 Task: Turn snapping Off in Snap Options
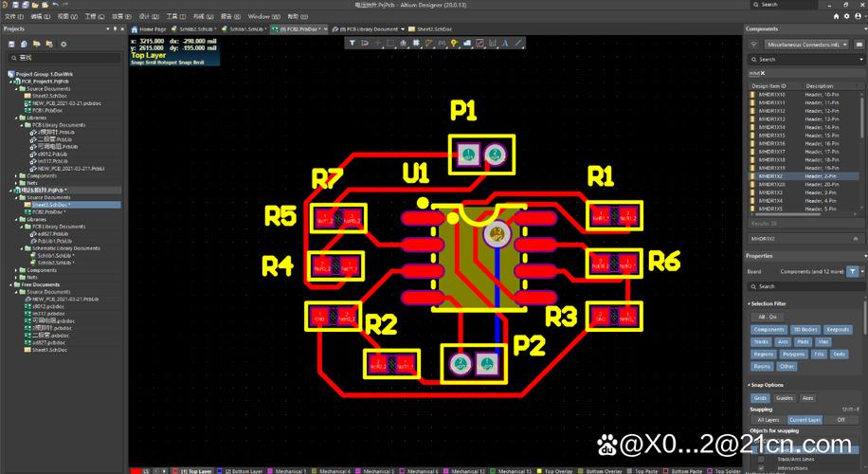tap(840, 419)
